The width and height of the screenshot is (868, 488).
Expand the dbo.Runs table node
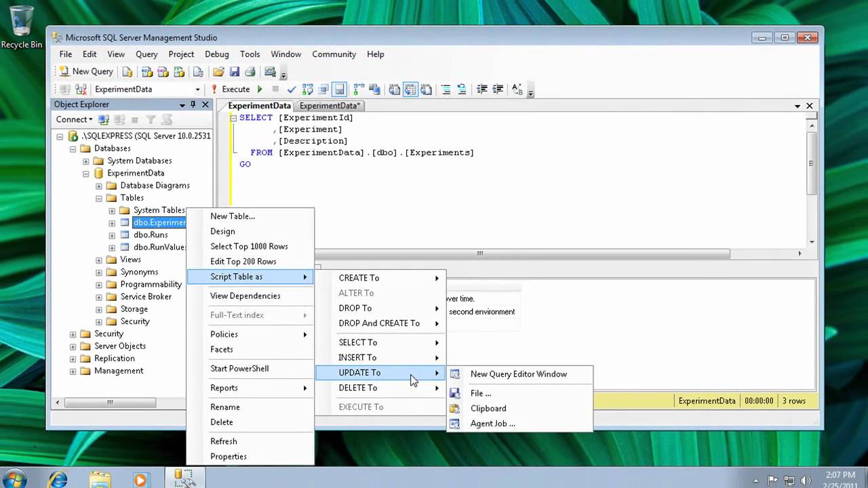click(112, 235)
